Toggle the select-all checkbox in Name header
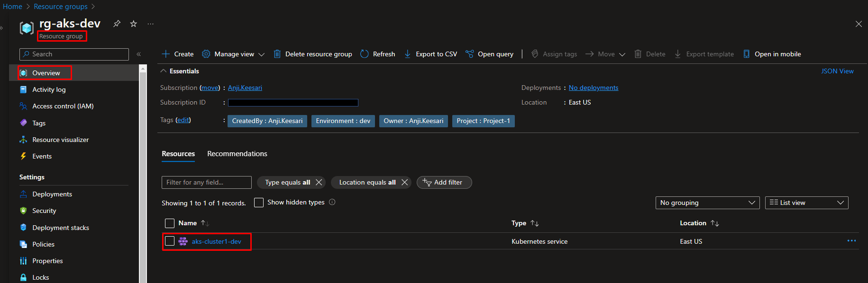Viewport: 868px width, 283px height. (170, 223)
